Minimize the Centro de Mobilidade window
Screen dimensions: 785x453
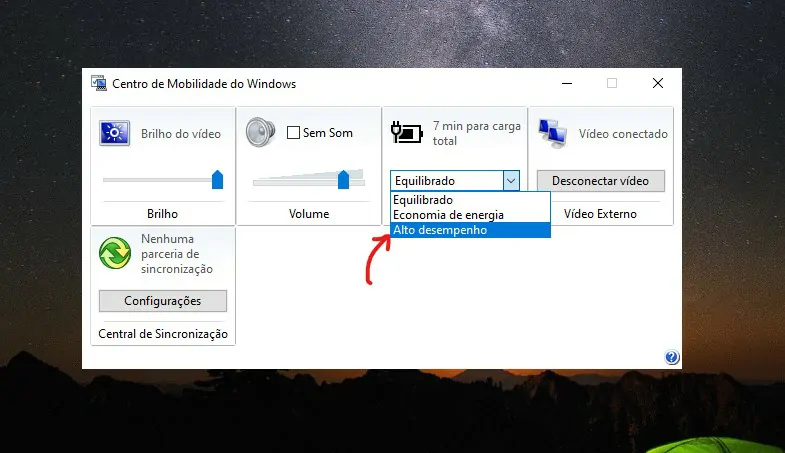coord(567,83)
